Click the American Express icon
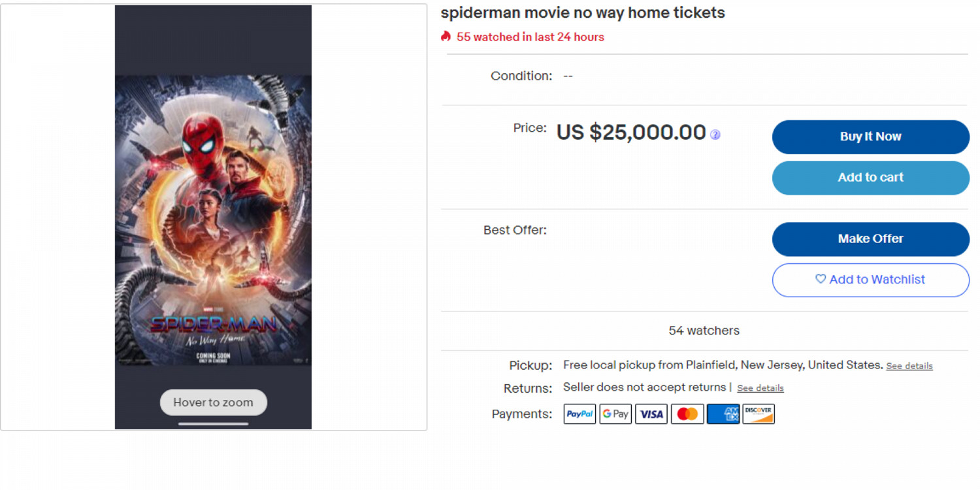 click(723, 414)
